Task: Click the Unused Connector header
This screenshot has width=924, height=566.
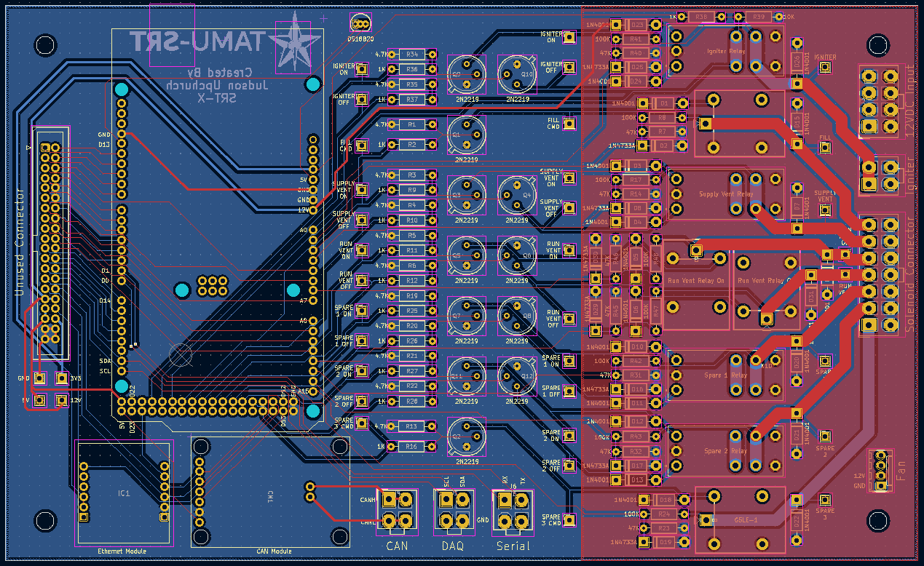Action: coord(50,242)
